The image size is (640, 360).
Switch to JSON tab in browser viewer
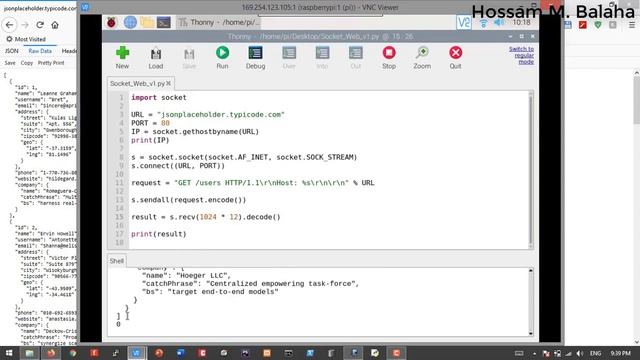(x=11, y=51)
